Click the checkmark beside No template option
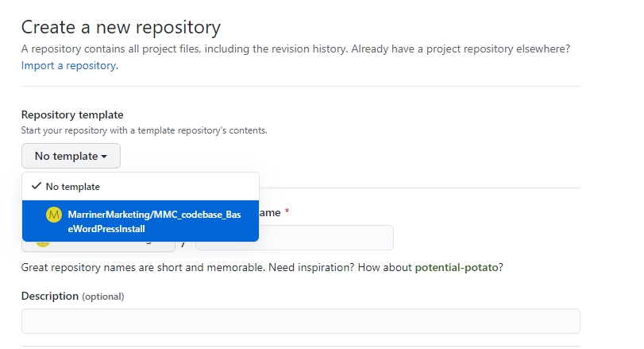Image resolution: width=644 pixels, height=349 pixels. point(35,186)
